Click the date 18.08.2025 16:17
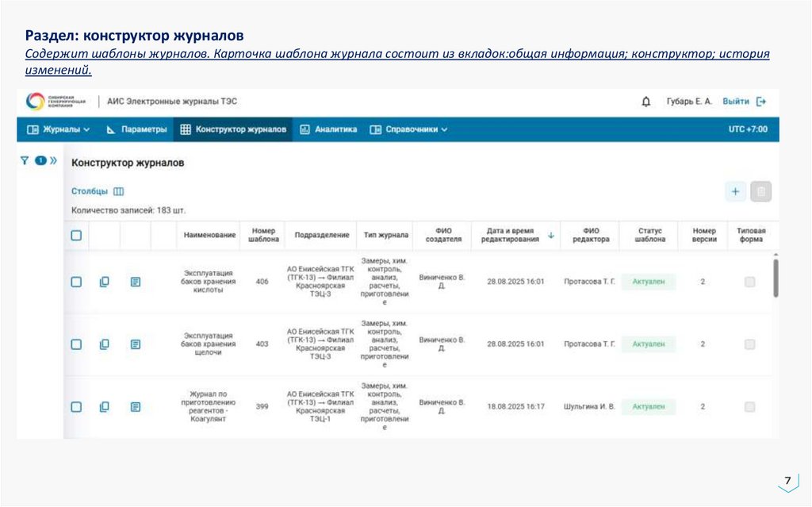Viewport: 812px width, 507px height. [x=515, y=407]
